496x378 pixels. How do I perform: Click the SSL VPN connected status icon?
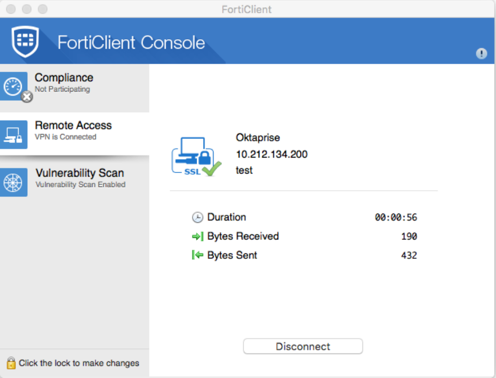click(196, 156)
